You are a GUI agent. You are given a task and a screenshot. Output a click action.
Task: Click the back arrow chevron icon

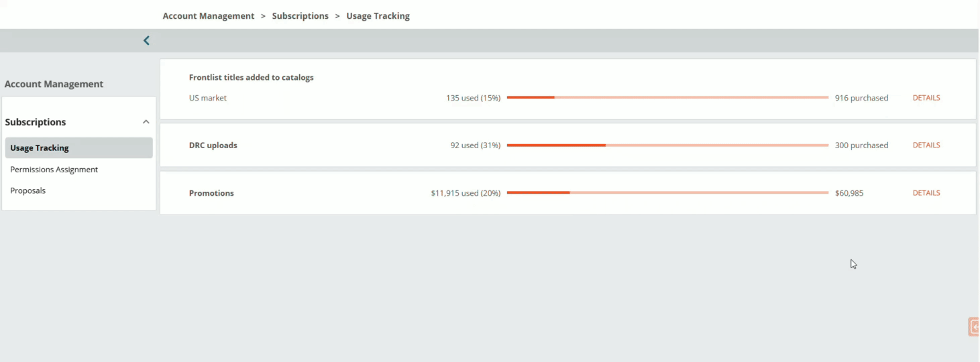point(146,41)
